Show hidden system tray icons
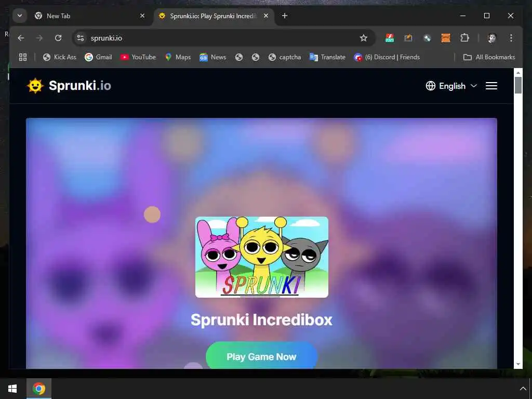 tap(523, 389)
